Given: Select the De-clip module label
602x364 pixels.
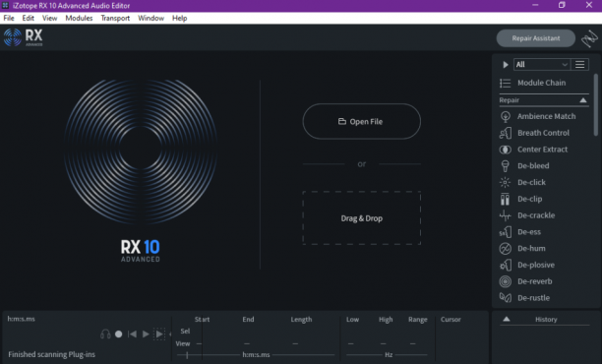Looking at the screenshot, I should (x=530, y=199).
